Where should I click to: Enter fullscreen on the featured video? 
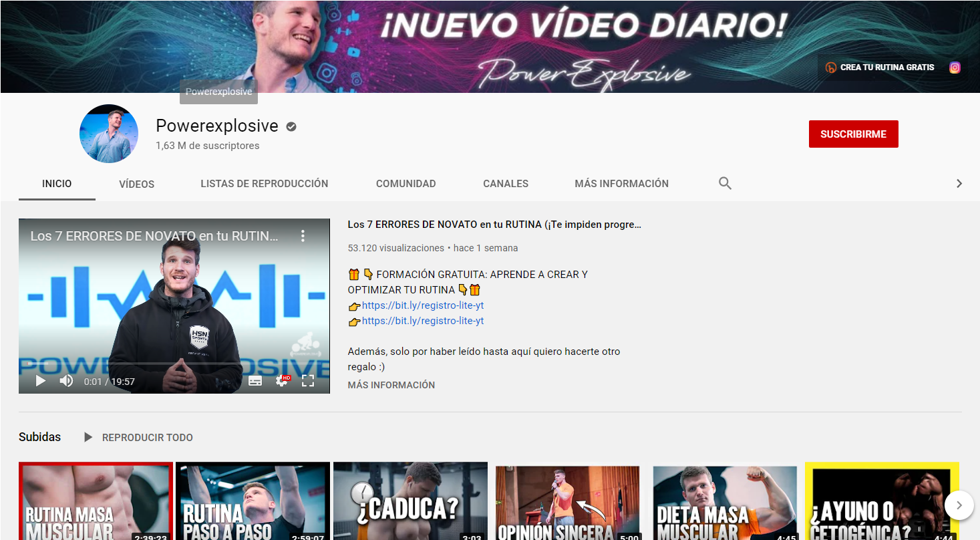click(308, 381)
